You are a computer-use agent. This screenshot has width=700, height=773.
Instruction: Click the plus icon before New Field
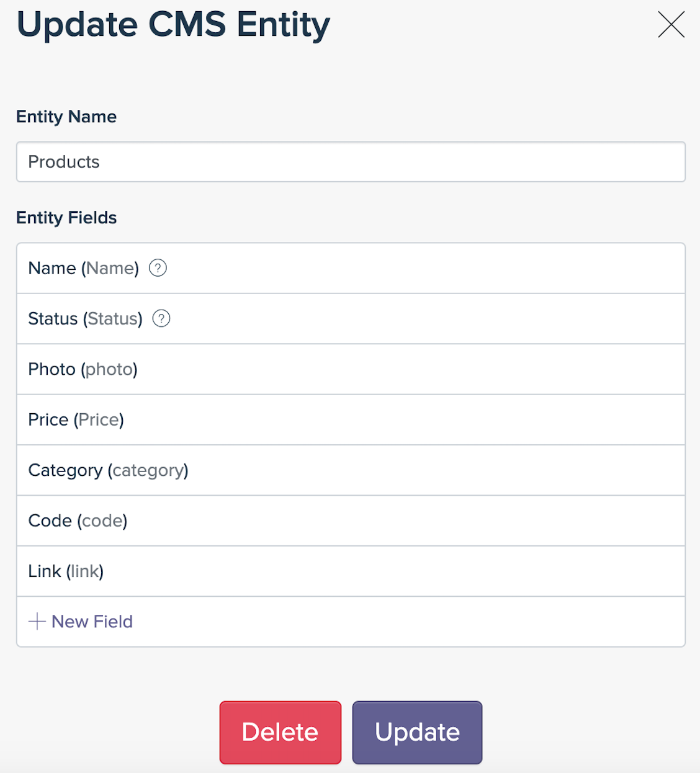point(37,622)
